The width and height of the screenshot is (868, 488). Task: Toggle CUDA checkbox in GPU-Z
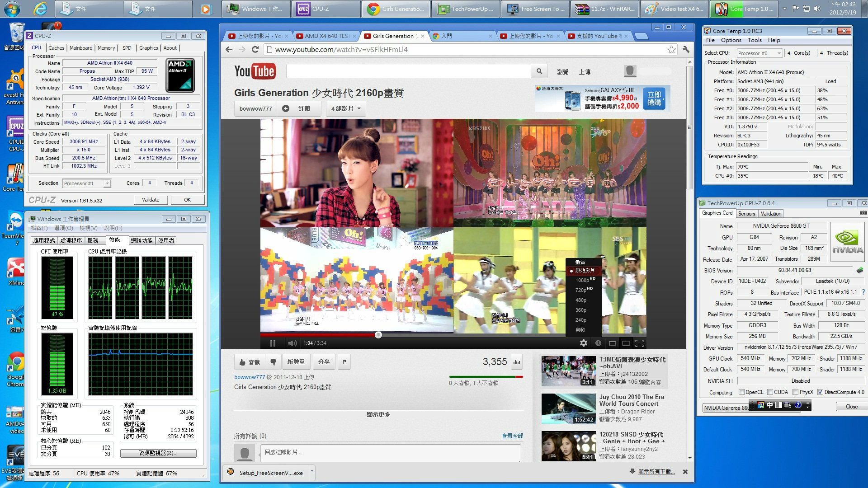[x=769, y=392]
